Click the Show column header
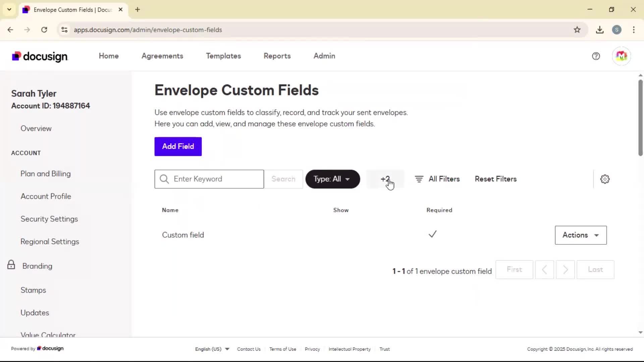 (341, 210)
